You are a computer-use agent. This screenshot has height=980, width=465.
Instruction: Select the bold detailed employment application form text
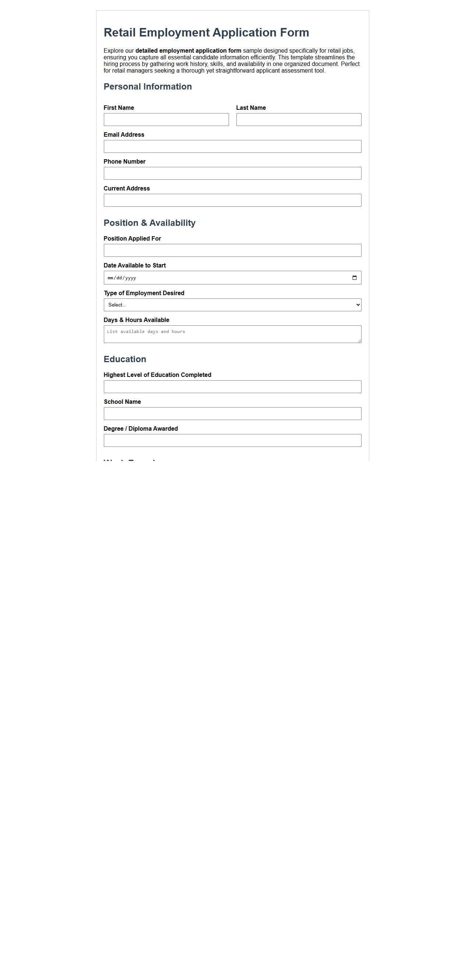point(188,50)
